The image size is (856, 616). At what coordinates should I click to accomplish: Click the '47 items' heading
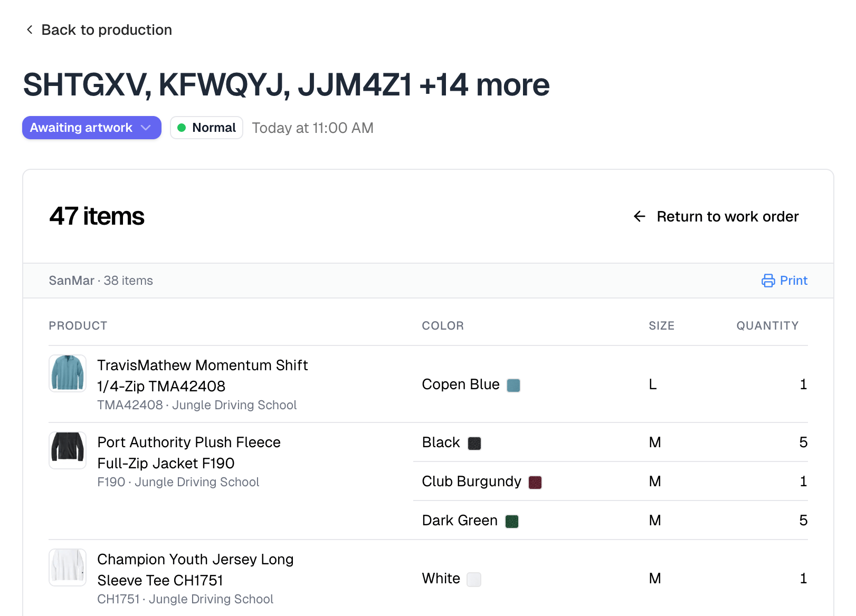pos(97,216)
